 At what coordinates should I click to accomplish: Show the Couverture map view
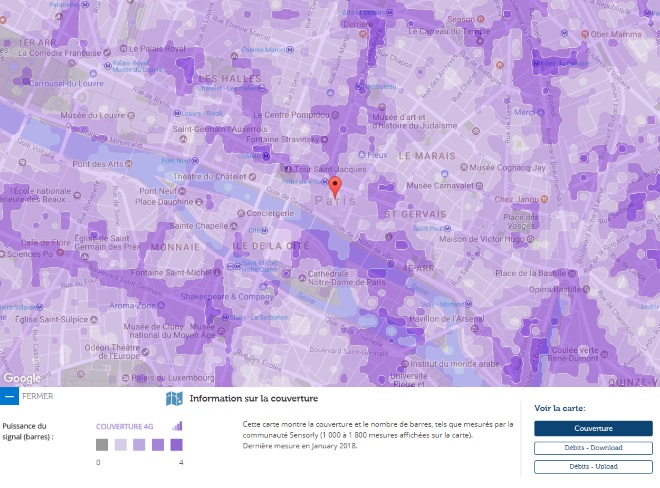pos(592,428)
